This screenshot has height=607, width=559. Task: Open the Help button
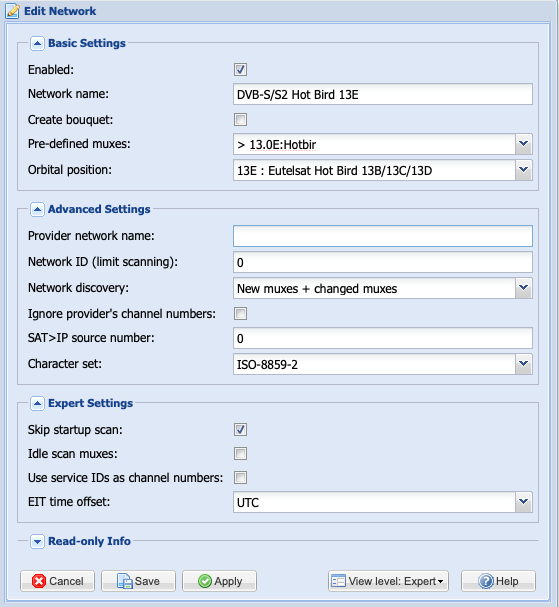pyautogui.click(x=498, y=581)
